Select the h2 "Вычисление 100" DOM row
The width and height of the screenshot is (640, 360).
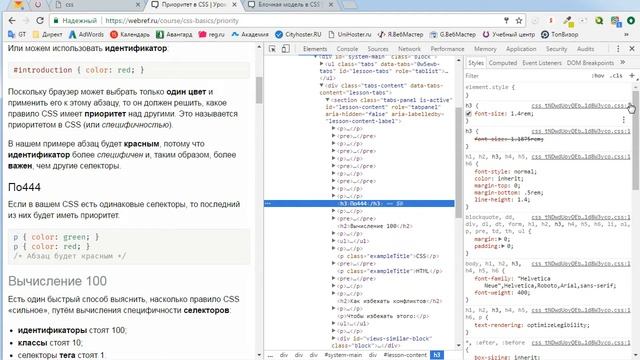tap(375, 226)
